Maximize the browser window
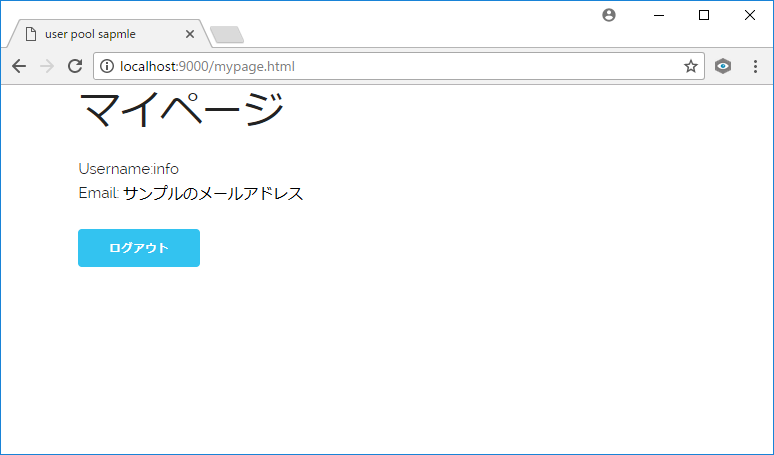 pos(704,15)
